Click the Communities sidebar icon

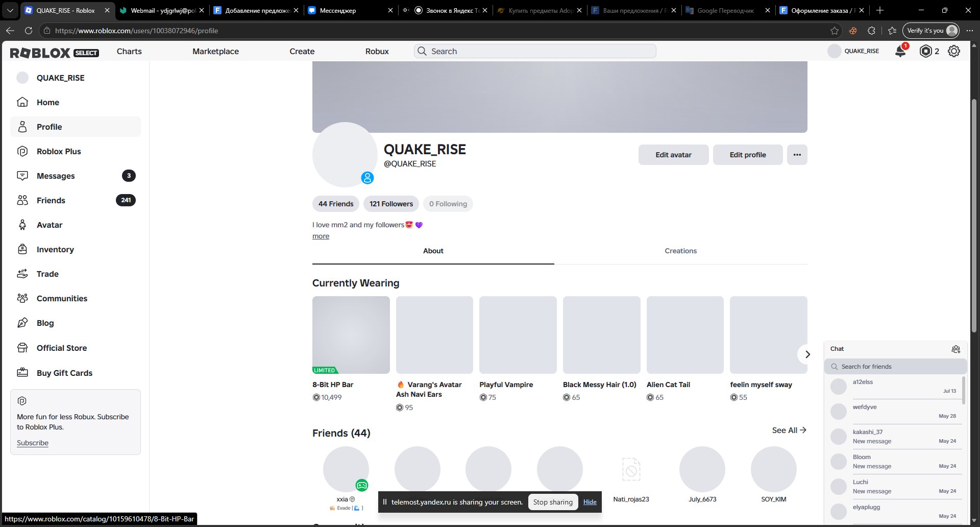pyautogui.click(x=22, y=298)
